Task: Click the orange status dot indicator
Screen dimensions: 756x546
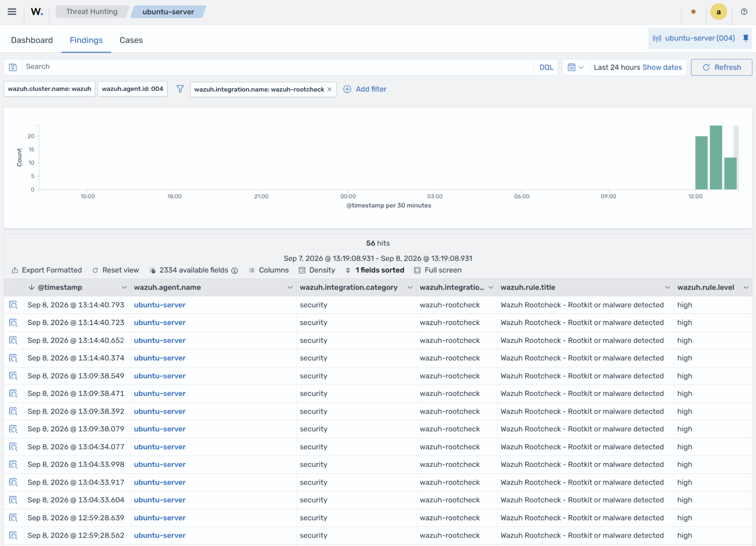Action: [693, 12]
